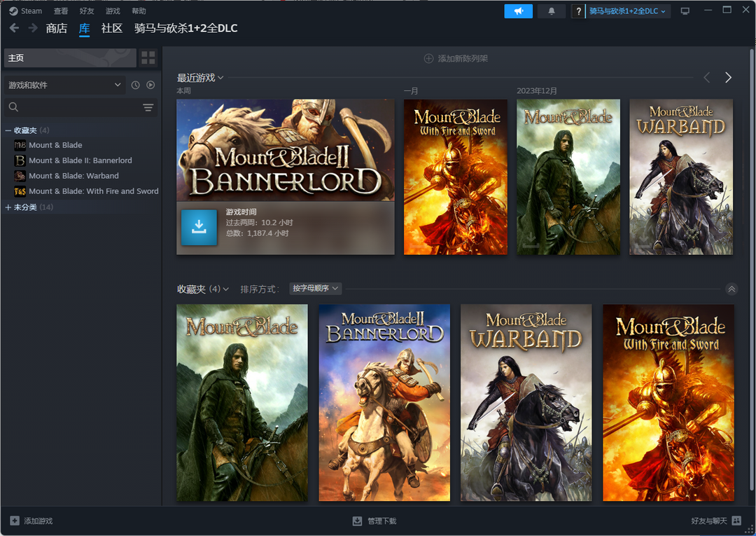Viewport: 756px width, 536px height.
Task: Click the announcements megaphone icon
Action: point(518,11)
